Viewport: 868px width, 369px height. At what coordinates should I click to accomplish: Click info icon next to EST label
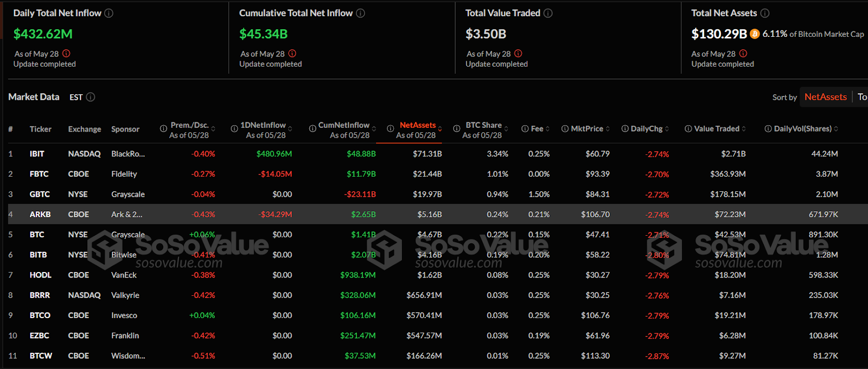click(91, 97)
